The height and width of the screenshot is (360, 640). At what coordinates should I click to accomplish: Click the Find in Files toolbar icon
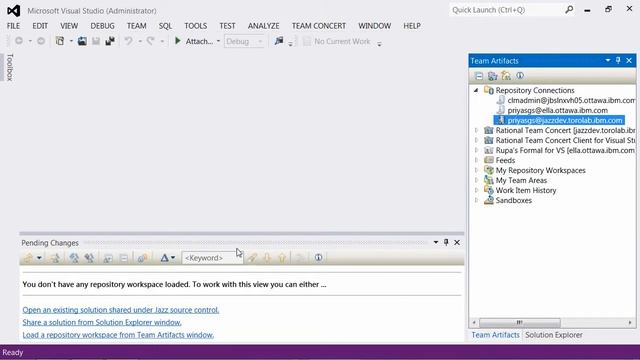point(279,41)
